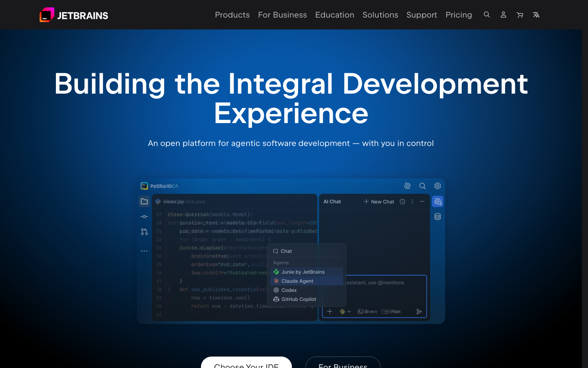The height and width of the screenshot is (368, 588).
Task: Click the Building the Integral Development Experience headline
Action: [291, 98]
